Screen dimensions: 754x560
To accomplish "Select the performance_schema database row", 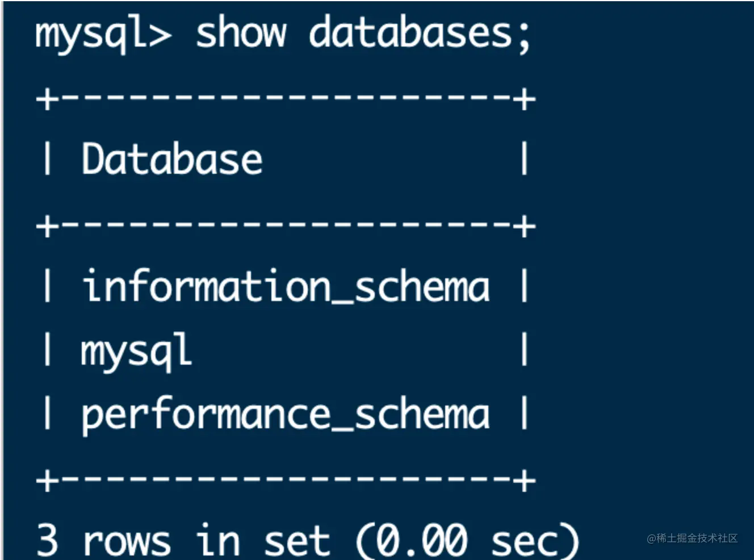I will click(285, 415).
